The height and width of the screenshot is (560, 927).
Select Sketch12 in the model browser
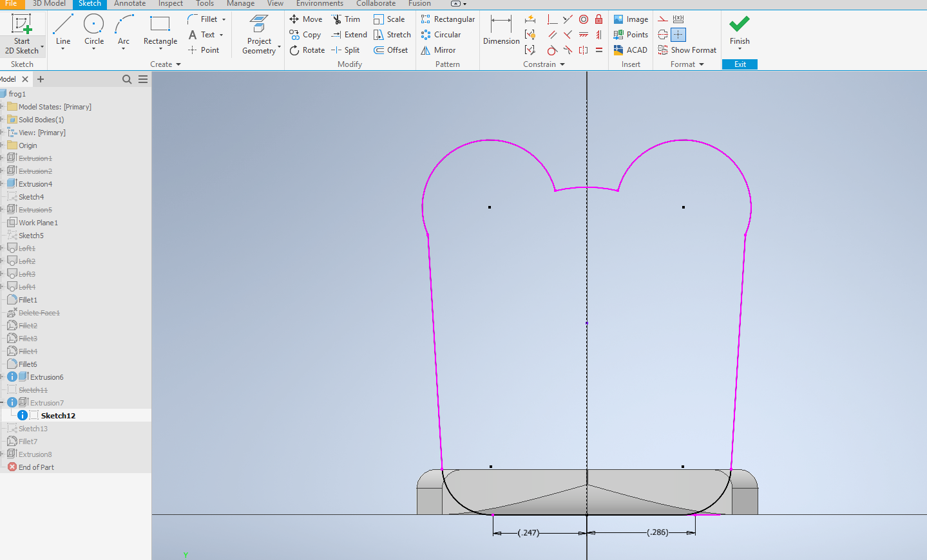pyautogui.click(x=58, y=416)
